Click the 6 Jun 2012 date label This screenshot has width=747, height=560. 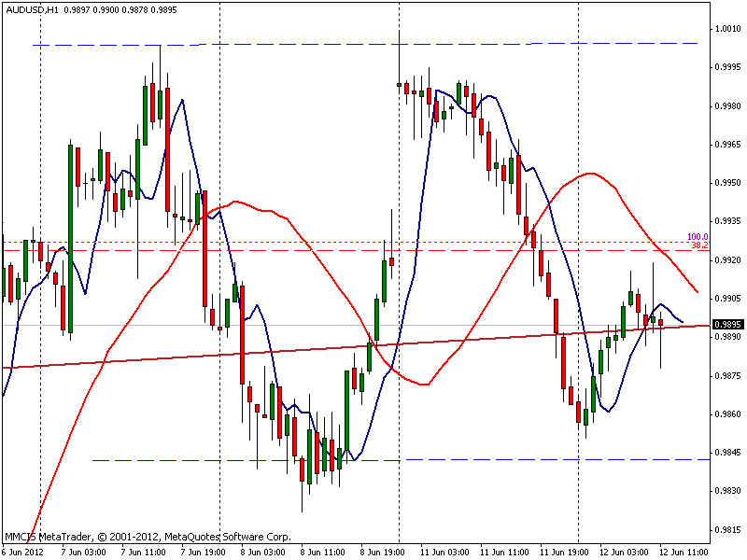[22, 552]
